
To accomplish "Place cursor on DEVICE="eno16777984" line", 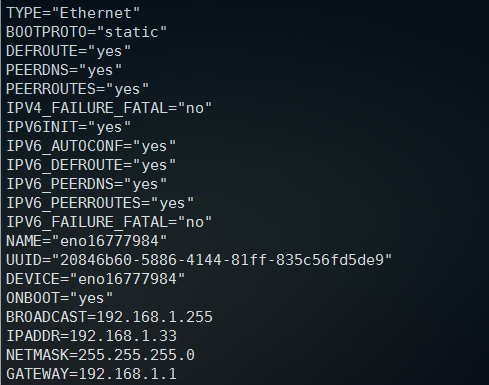I will pos(95,279).
